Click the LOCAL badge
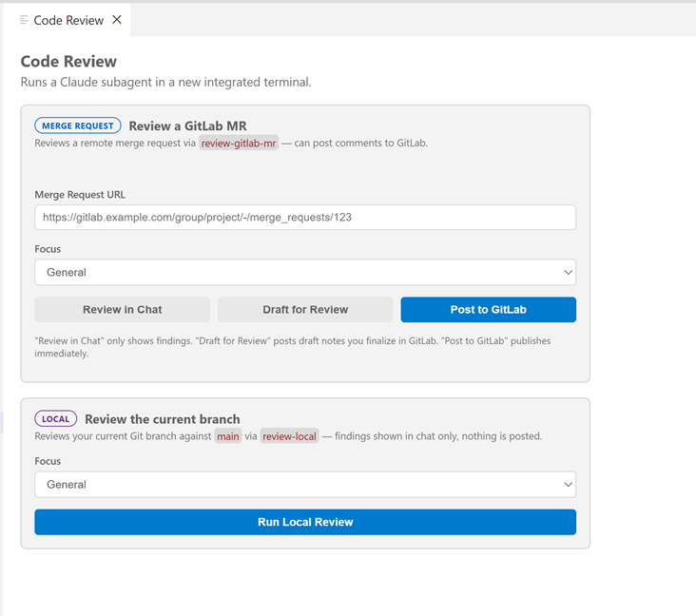 pyautogui.click(x=56, y=418)
